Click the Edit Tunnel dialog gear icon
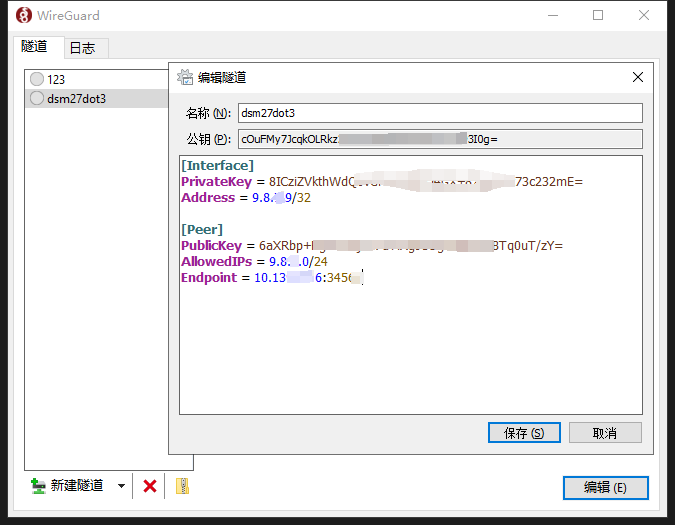 pyautogui.click(x=185, y=77)
